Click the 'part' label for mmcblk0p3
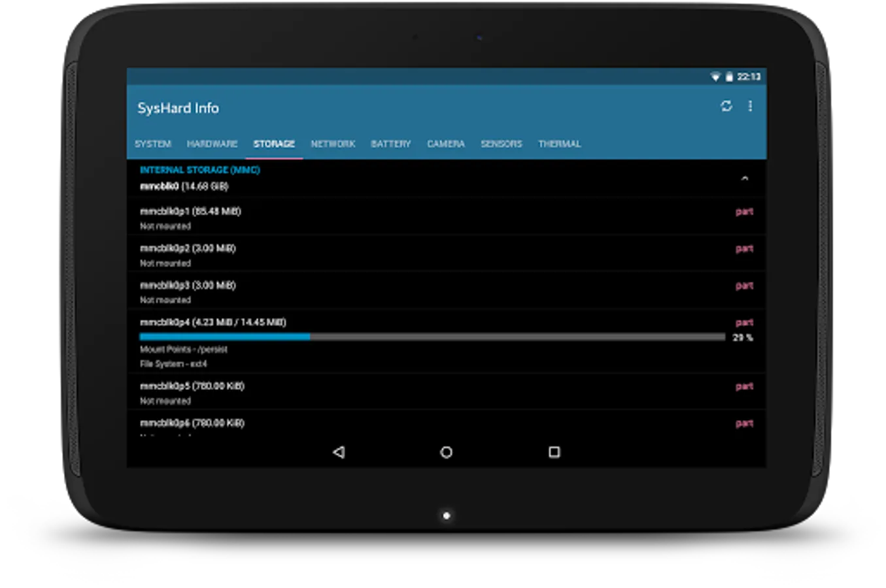 point(744,286)
